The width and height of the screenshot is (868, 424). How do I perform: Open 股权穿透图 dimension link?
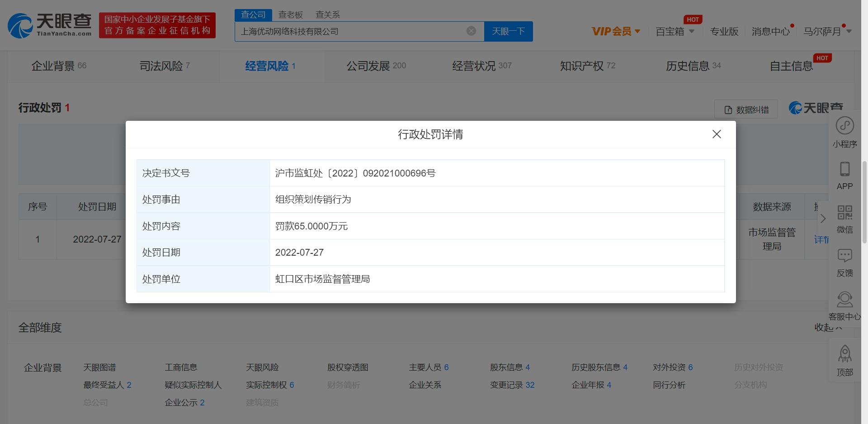pyautogui.click(x=348, y=367)
